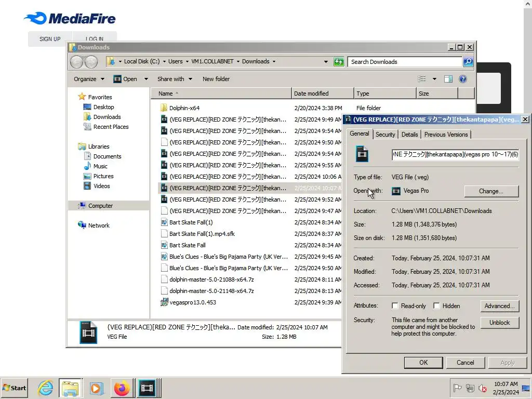Click the New folder button
The height and width of the screenshot is (399, 532).
pos(216,79)
